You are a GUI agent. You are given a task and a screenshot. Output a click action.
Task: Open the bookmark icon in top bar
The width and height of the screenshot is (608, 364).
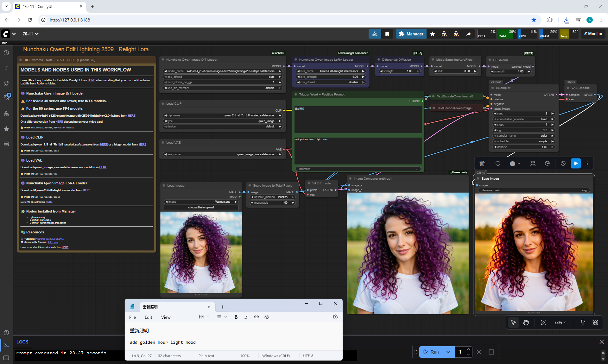[387, 34]
